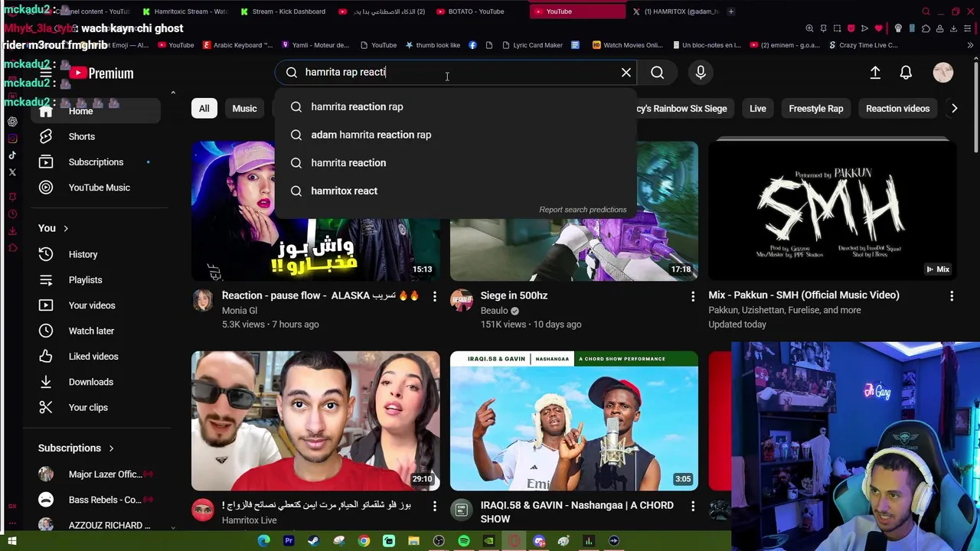Open the YouTube notifications bell
Viewport: 980px width, 551px height.
pos(906,72)
